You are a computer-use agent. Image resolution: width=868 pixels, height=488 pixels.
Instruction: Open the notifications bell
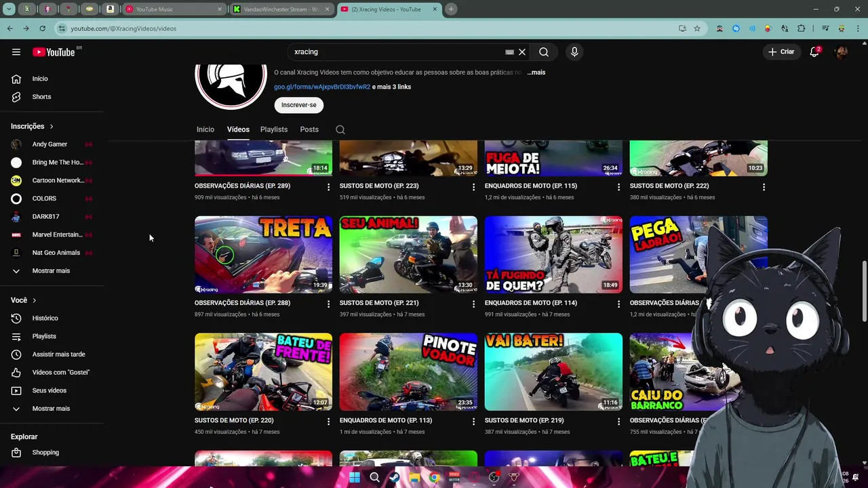pos(814,52)
